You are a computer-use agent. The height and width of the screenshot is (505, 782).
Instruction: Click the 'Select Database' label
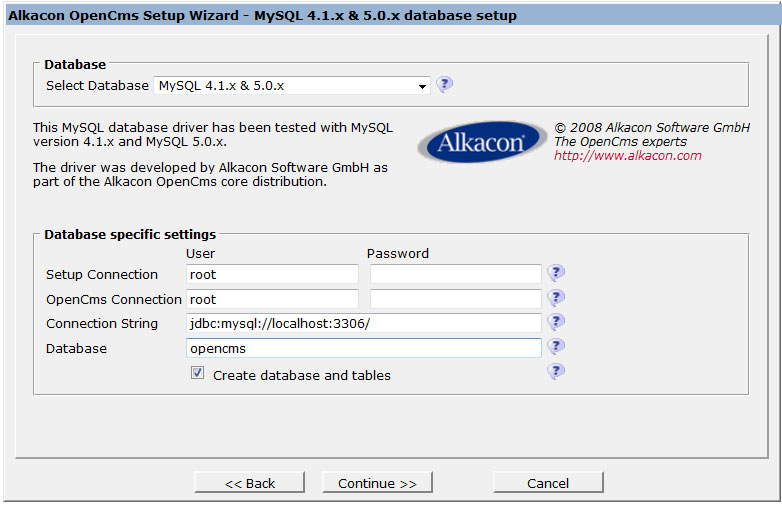pos(97,86)
